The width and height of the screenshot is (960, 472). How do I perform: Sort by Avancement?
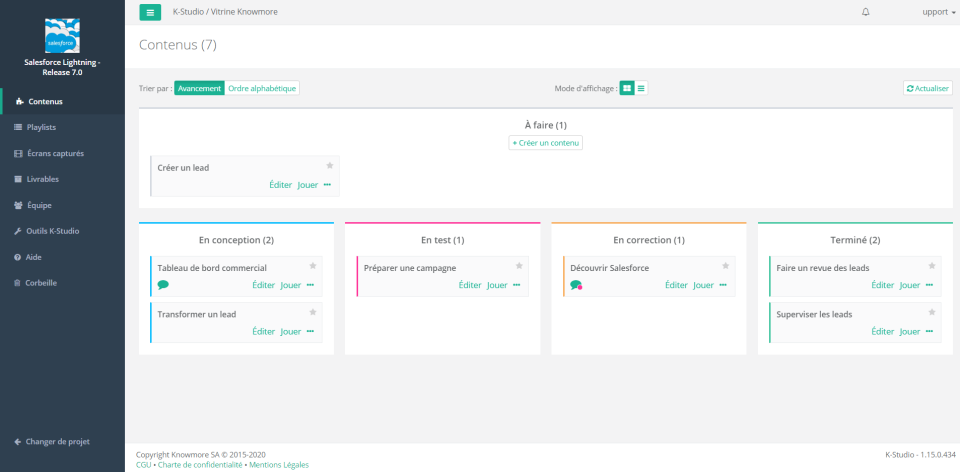coord(200,88)
